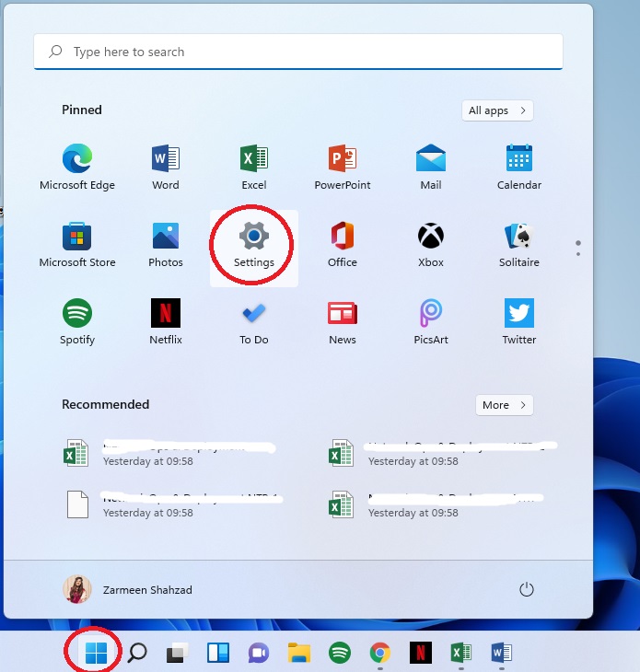Open the Calendar app
The height and width of the screenshot is (672, 640).
(x=519, y=168)
